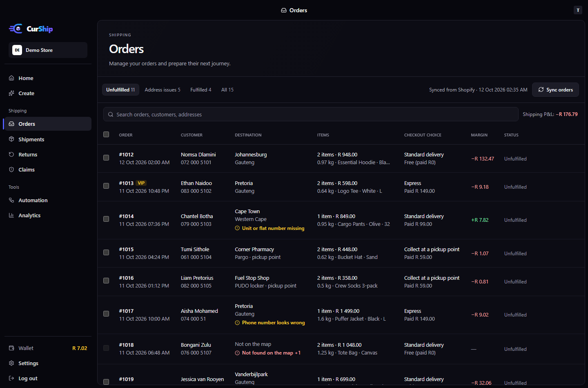This screenshot has width=588, height=388.
Task: Open Shipments in the sidebar
Action: [x=48, y=139]
